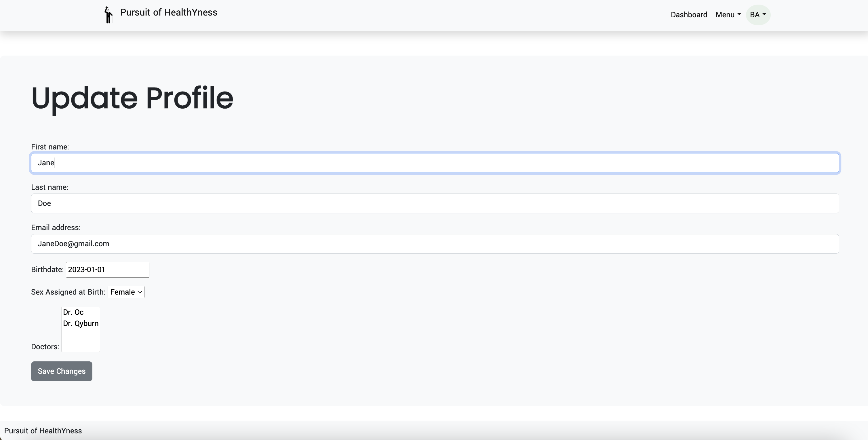Expand the Menu dropdown in navbar

tap(728, 15)
